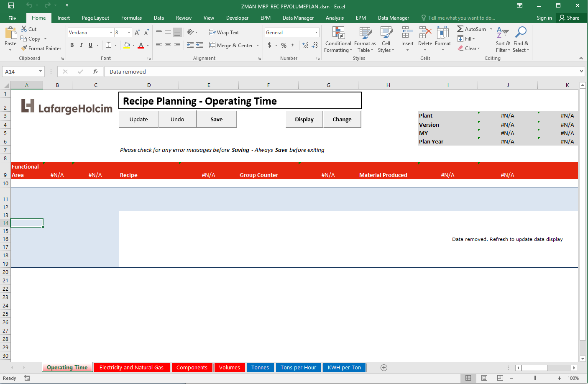Switch to the Page Layout tab
588x384 pixels.
(x=95, y=18)
